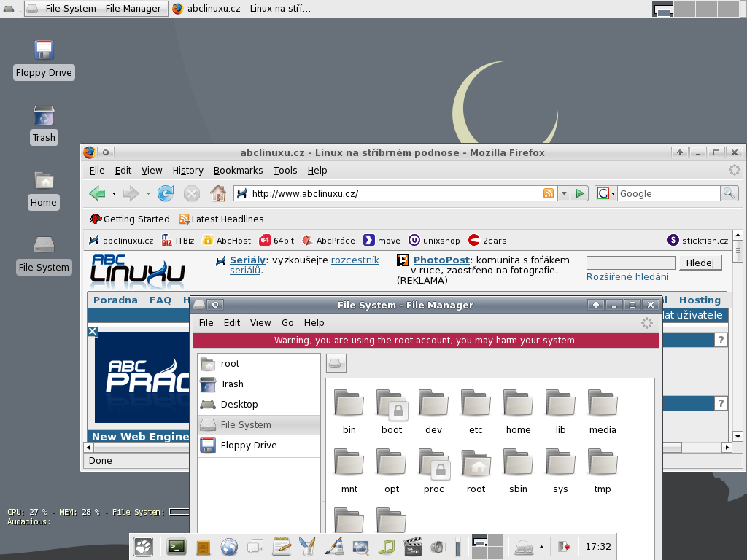Open the File Manager Go menu
The width and height of the screenshot is (747, 560).
(287, 323)
